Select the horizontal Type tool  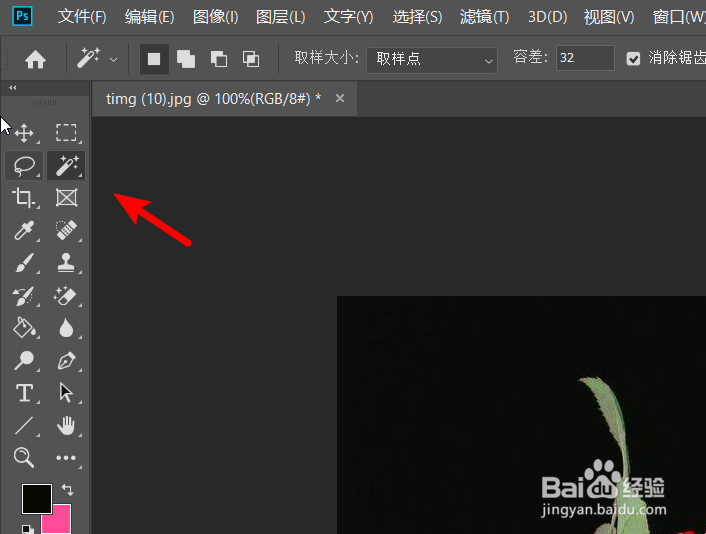pyautogui.click(x=24, y=393)
